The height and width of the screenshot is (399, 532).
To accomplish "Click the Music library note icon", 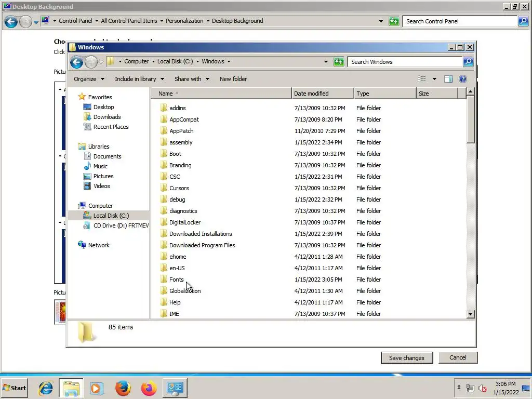I will pos(87,166).
